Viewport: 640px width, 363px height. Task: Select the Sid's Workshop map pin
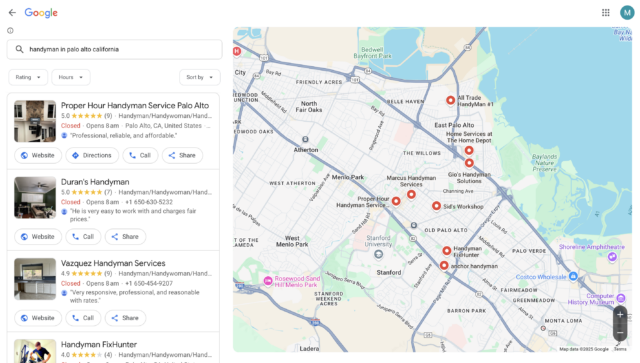point(436,206)
